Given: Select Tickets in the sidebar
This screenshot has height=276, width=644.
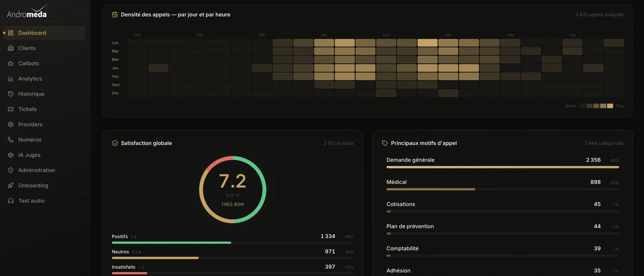Looking at the screenshot, I should pyautogui.click(x=44, y=109).
